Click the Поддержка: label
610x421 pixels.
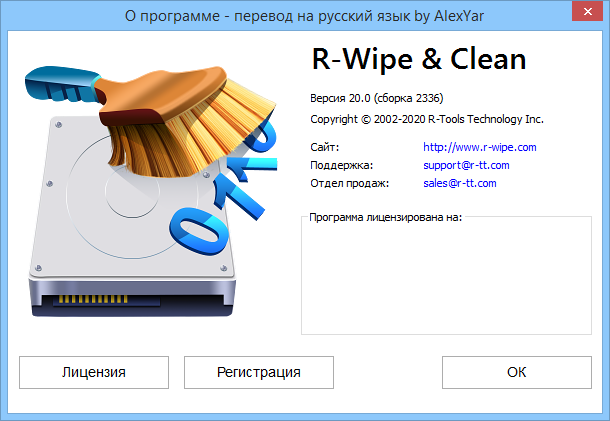[342, 165]
